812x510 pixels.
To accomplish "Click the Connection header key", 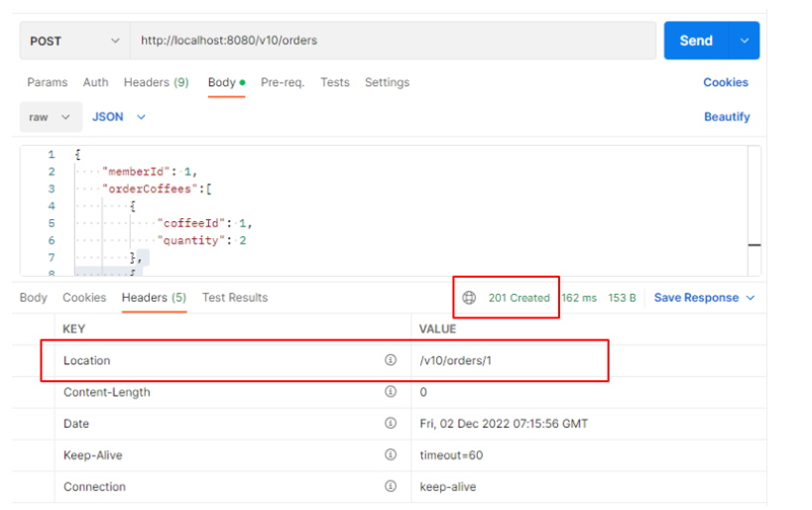I will 94,486.
